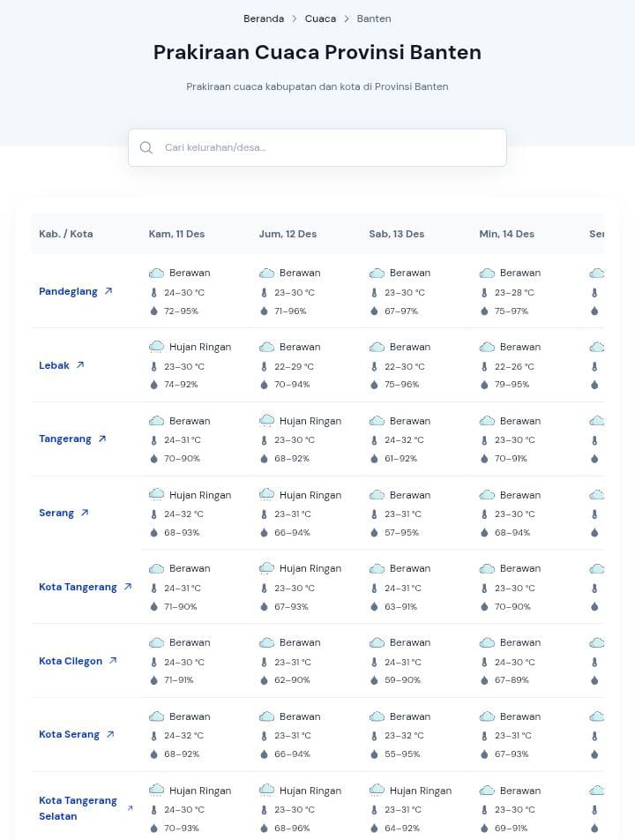The image size is (635, 840).
Task: Click the search magnifier icon
Action: [146, 147]
